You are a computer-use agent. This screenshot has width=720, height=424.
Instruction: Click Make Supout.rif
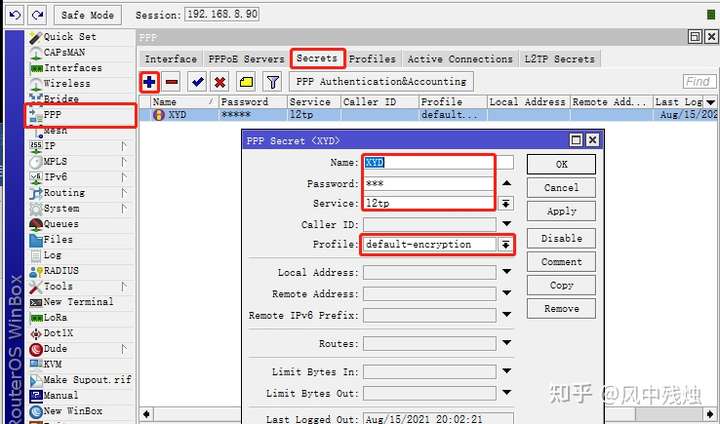coord(87,380)
